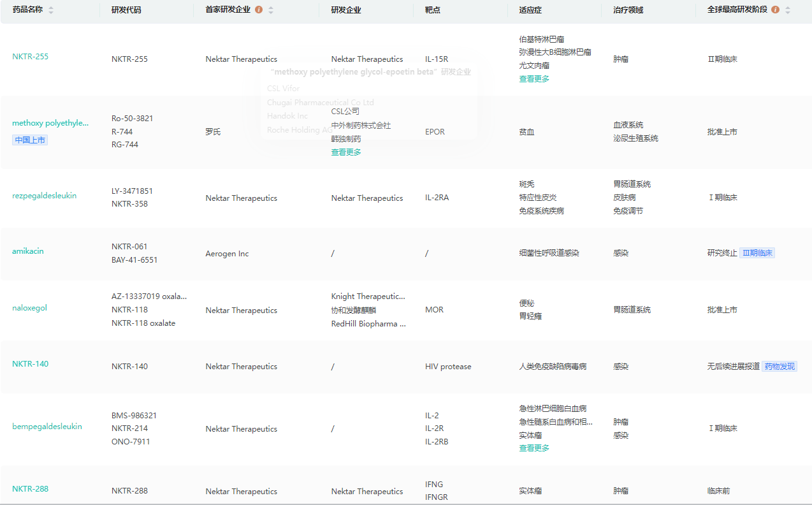Sort by 全球最高研发阶段 column
Image resolution: width=812 pixels, height=505 pixels.
(x=788, y=10)
